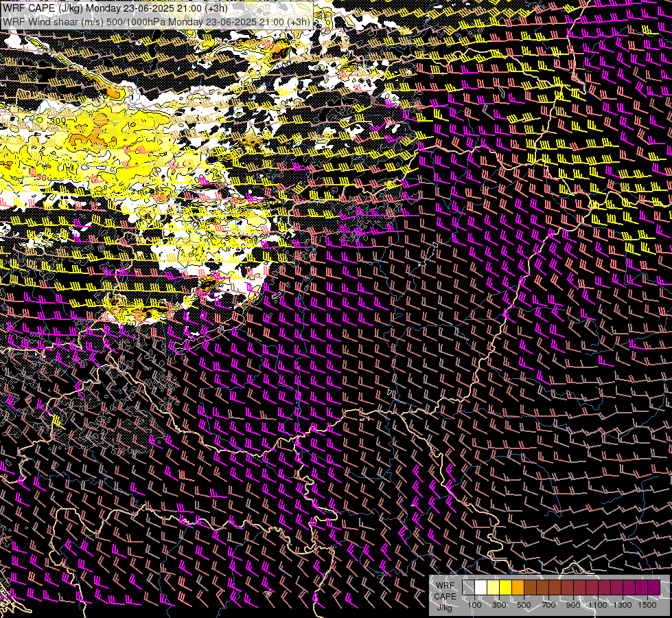Select the brown 500–600 J/kg legend swatch

[530, 588]
